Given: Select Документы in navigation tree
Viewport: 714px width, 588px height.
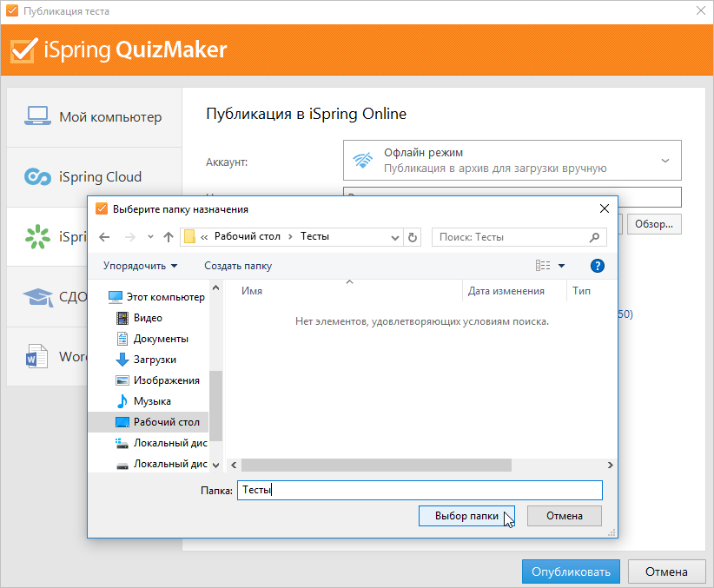Looking at the screenshot, I should [161, 339].
